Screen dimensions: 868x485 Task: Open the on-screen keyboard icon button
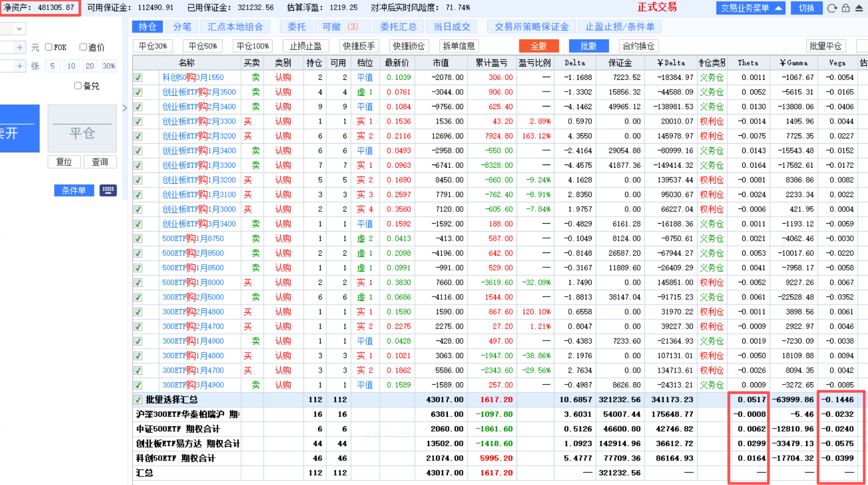[x=108, y=190]
